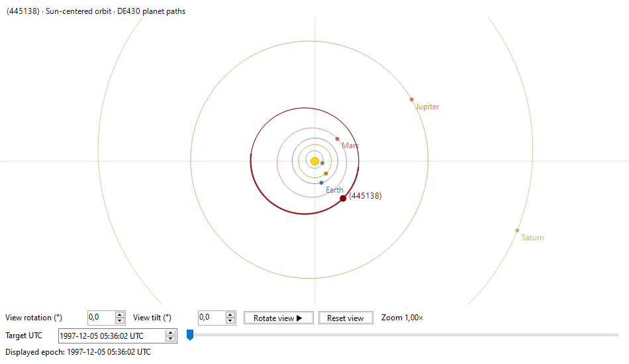The height and width of the screenshot is (364, 629).
Task: Increase view rotation with up stepper arrow
Action: coord(120,314)
